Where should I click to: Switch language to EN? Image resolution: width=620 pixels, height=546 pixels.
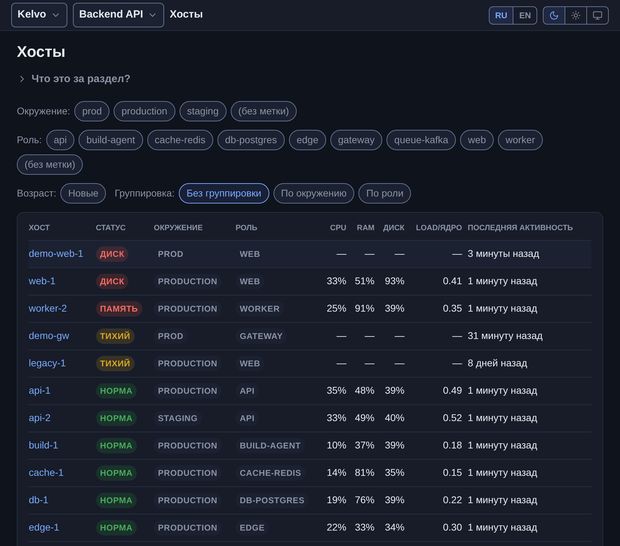[x=525, y=15]
